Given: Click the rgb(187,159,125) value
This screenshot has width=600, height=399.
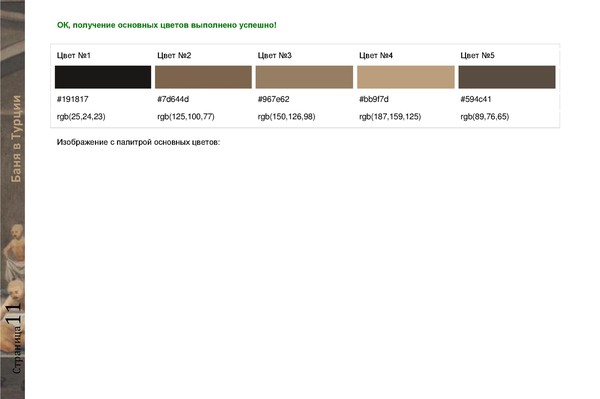Looking at the screenshot, I should point(390,117).
